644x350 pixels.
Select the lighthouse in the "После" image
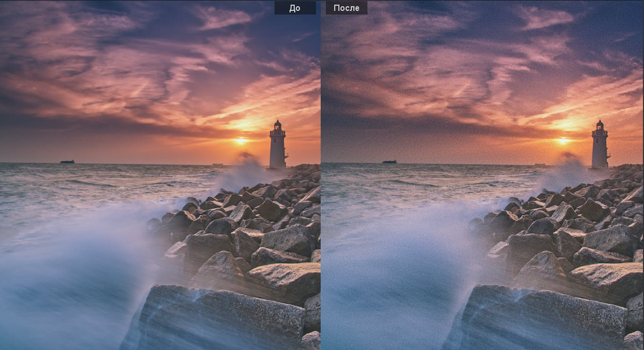click(x=600, y=145)
